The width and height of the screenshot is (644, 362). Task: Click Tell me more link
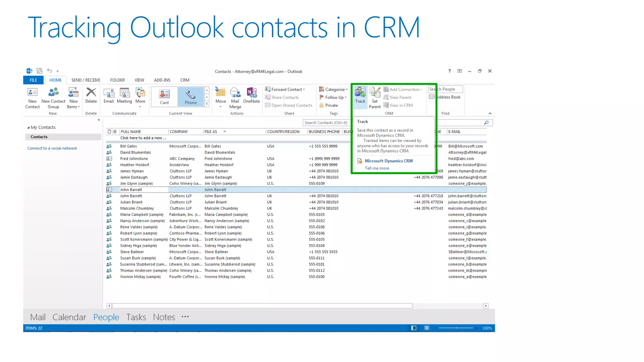click(x=377, y=168)
